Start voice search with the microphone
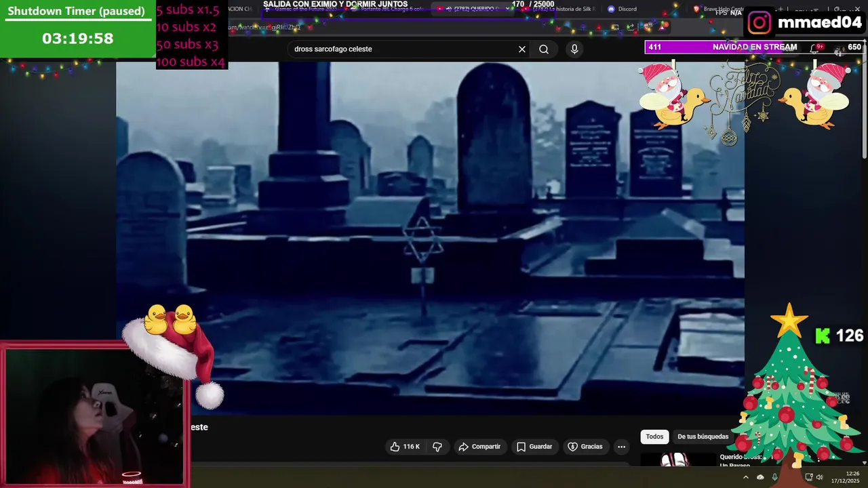This screenshot has width=868, height=488. 574,49
